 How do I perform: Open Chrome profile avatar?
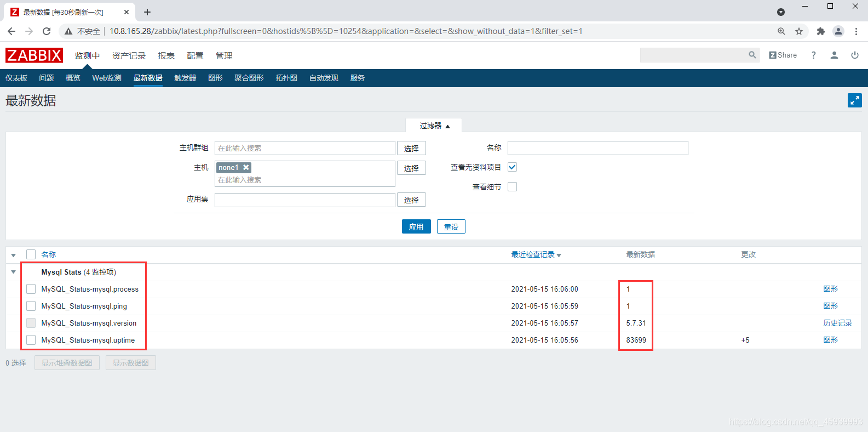[838, 31]
